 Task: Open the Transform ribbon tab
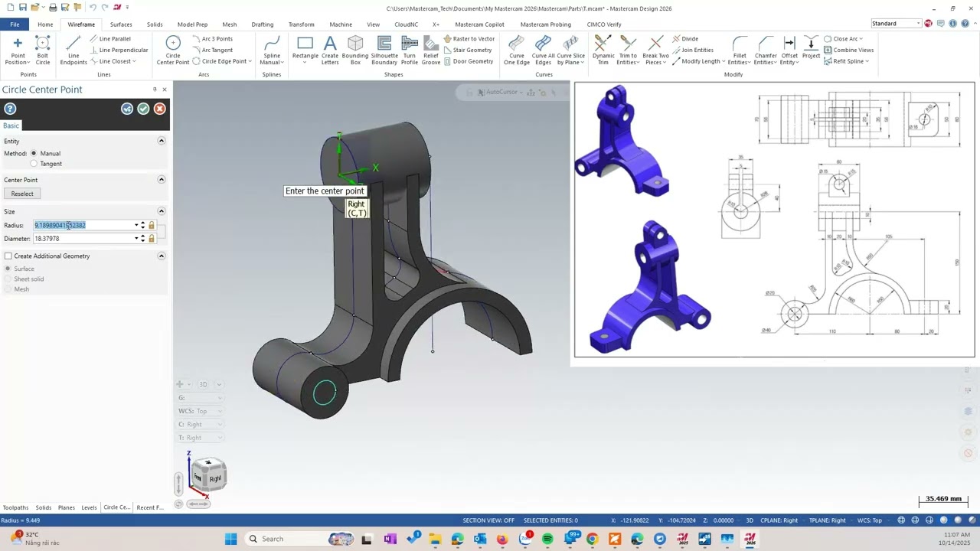click(301, 24)
